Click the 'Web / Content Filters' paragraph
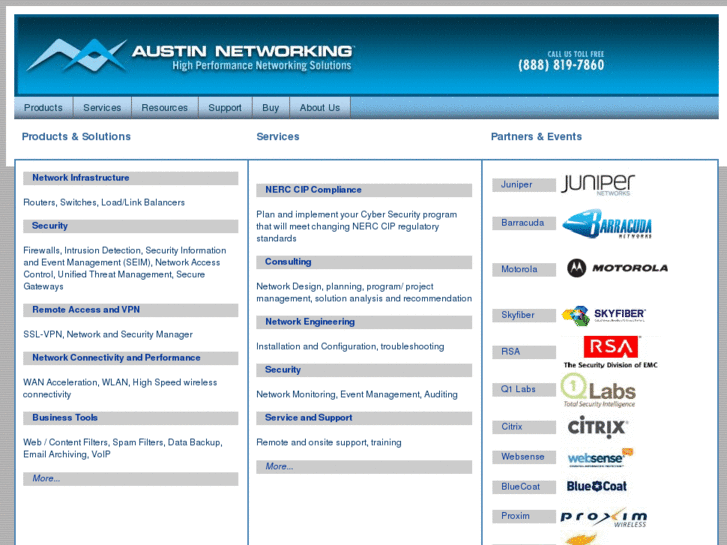The height and width of the screenshot is (545, 727). tap(123, 449)
